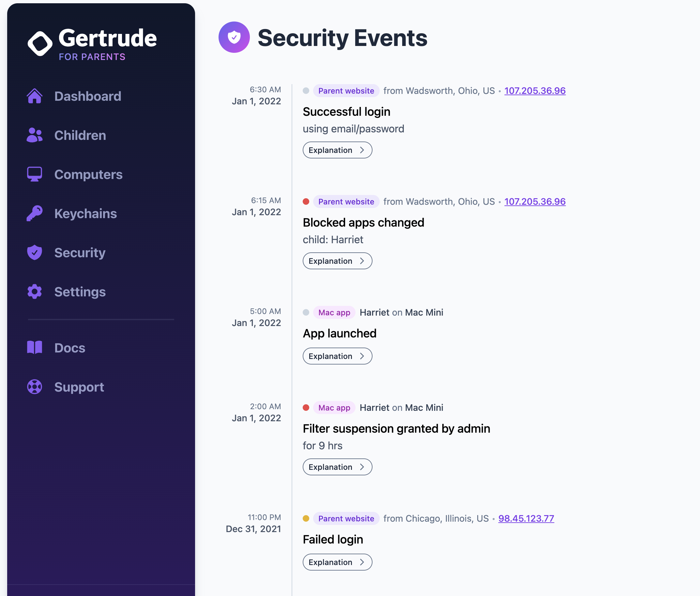This screenshot has width=700, height=596.
Task: Go to the Children section
Action: coord(80,135)
